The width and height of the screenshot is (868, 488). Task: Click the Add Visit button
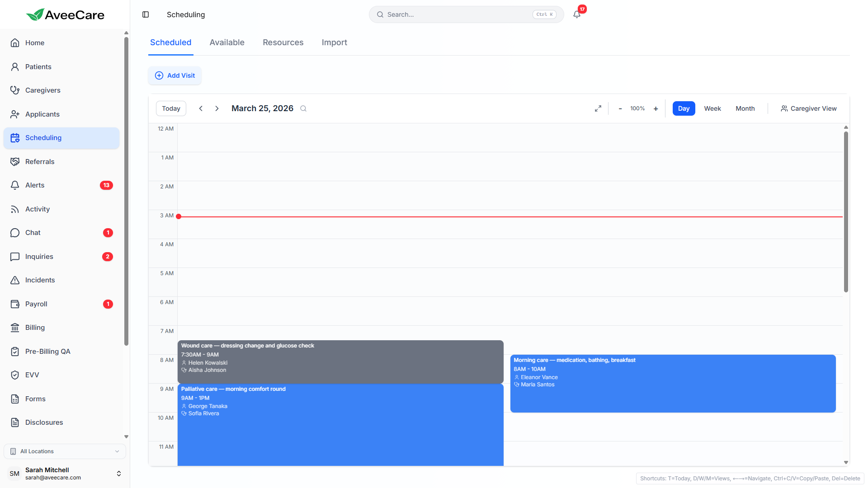point(175,75)
